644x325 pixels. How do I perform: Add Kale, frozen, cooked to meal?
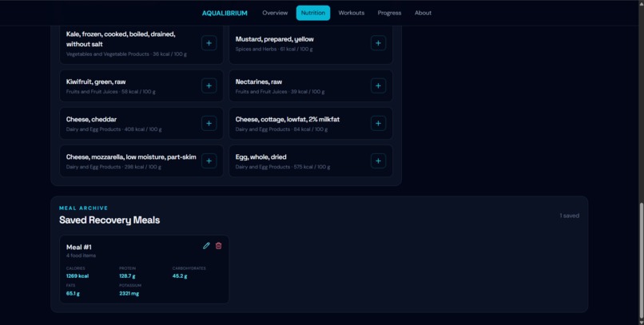coord(209,43)
